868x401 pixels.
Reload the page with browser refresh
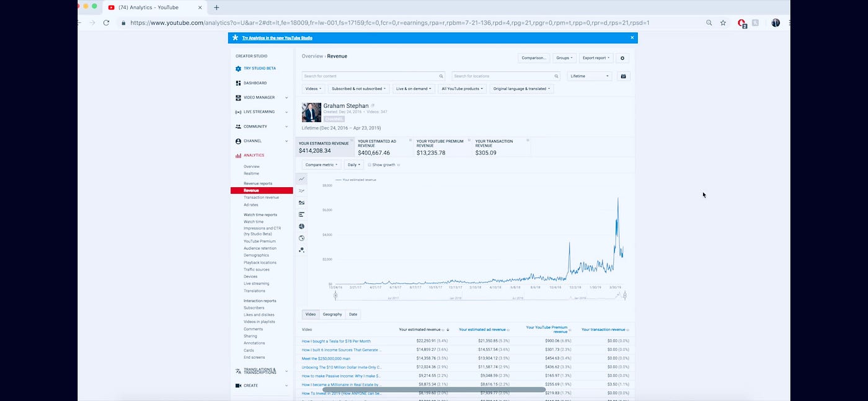pyautogui.click(x=107, y=23)
